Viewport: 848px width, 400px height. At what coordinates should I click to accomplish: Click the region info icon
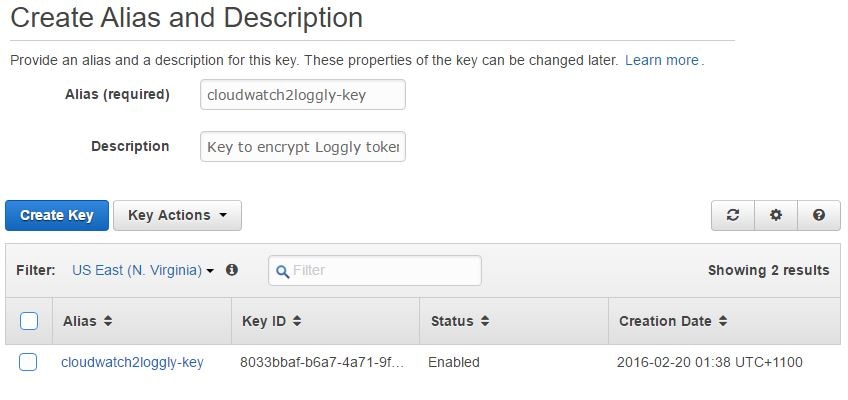(x=232, y=270)
